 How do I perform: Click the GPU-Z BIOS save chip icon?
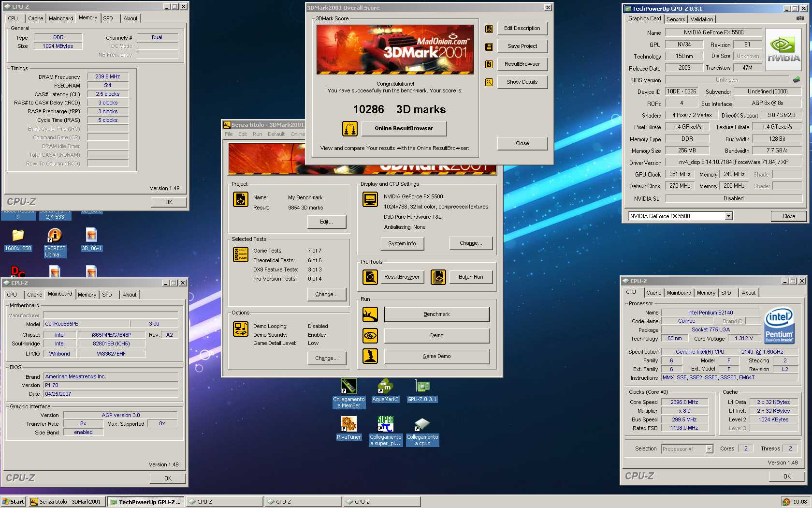pyautogui.click(x=797, y=80)
